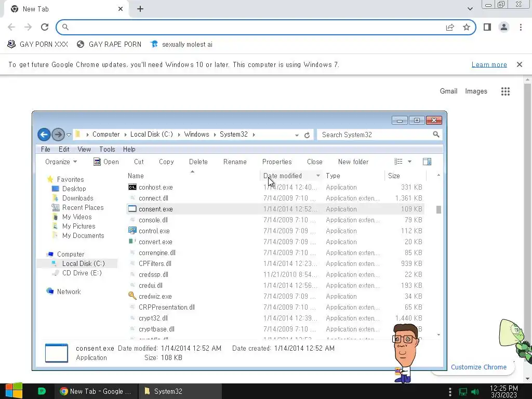Click Chrome's forward navigation arrow
Viewport: 532px width, 399px height.
[28, 27]
